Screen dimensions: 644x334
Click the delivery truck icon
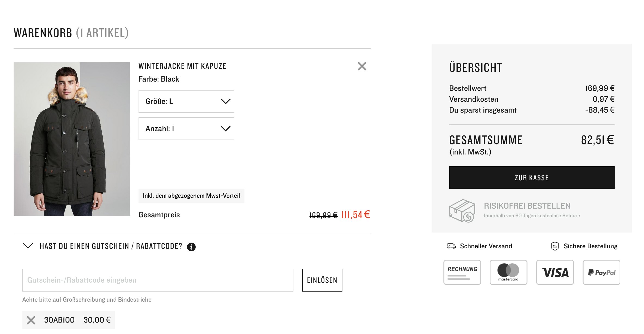[451, 246]
